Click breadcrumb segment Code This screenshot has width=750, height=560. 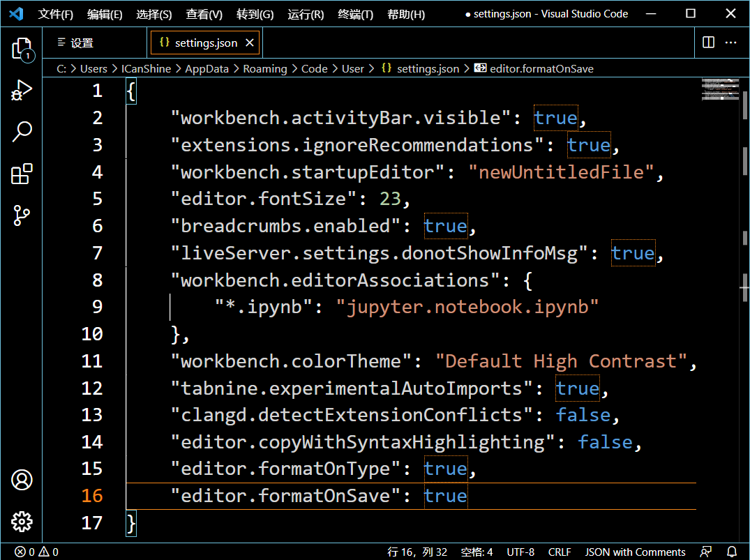click(x=314, y=69)
